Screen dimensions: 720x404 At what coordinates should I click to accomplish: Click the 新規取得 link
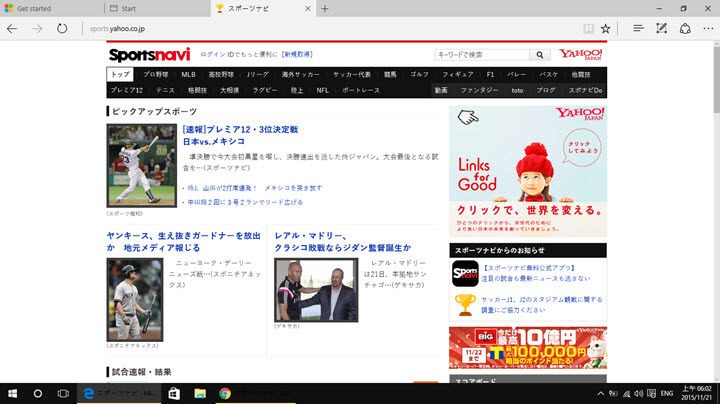pos(297,54)
